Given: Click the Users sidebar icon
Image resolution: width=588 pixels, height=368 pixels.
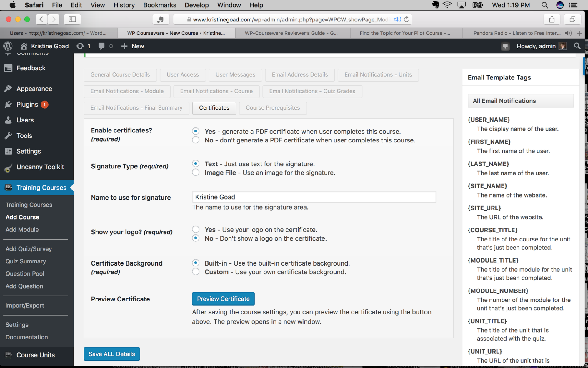Looking at the screenshot, I should click(9, 120).
